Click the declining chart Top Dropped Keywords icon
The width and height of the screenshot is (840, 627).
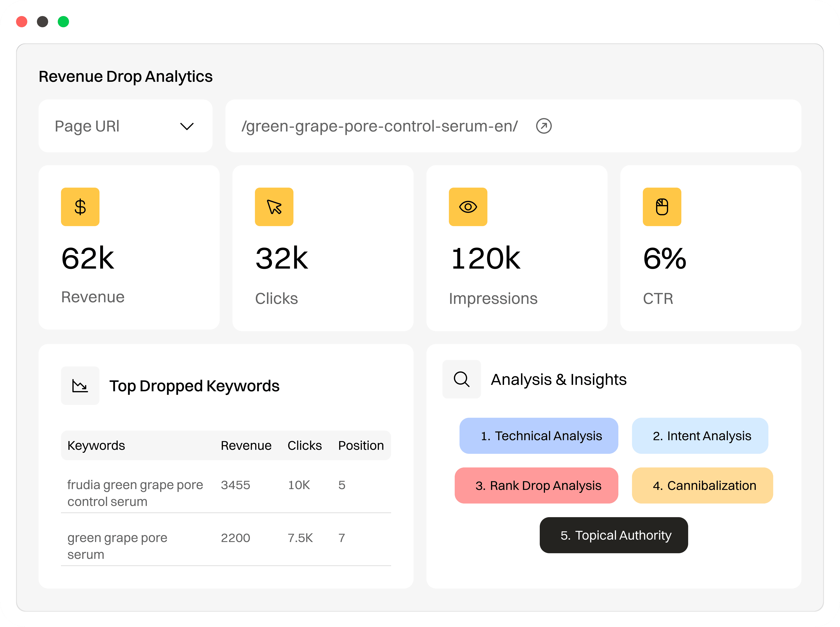(80, 386)
